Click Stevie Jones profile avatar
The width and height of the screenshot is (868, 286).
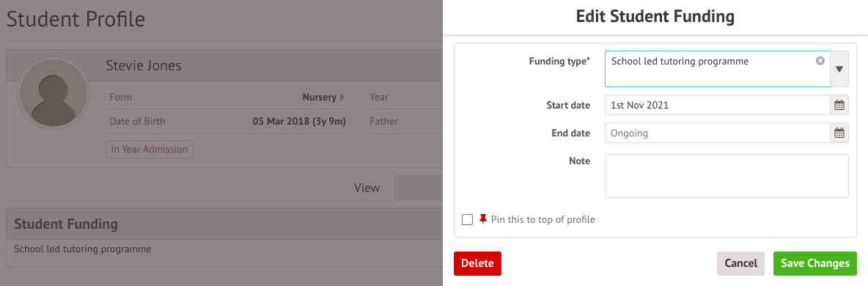(x=53, y=94)
